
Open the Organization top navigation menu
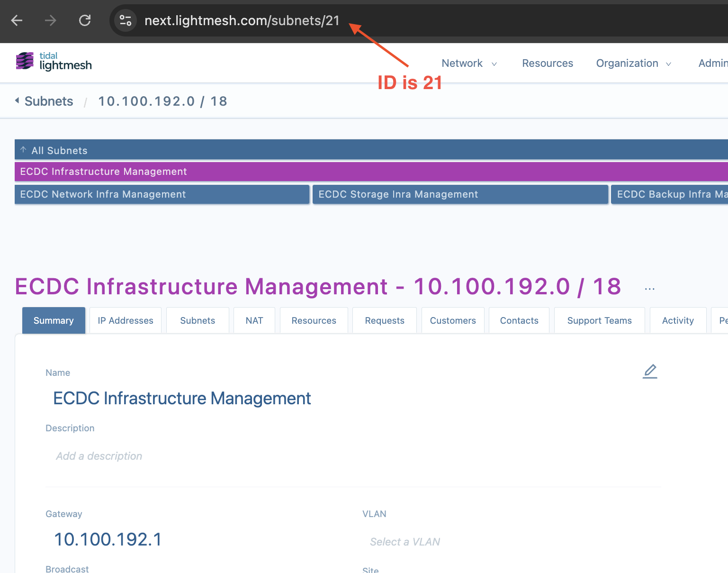(x=634, y=63)
